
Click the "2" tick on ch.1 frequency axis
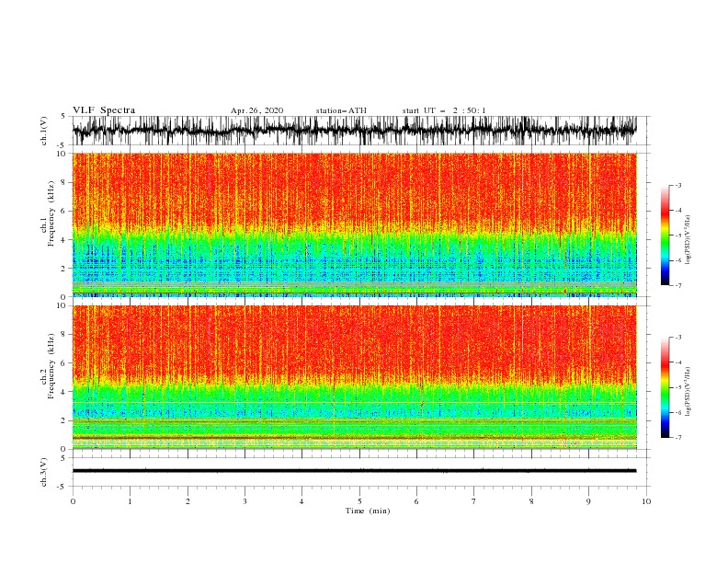coord(63,269)
